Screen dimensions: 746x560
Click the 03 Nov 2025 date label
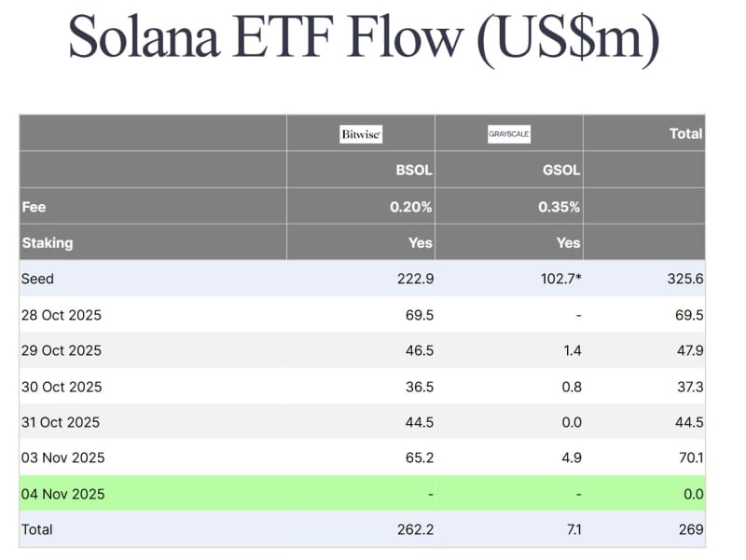pyautogui.click(x=62, y=458)
